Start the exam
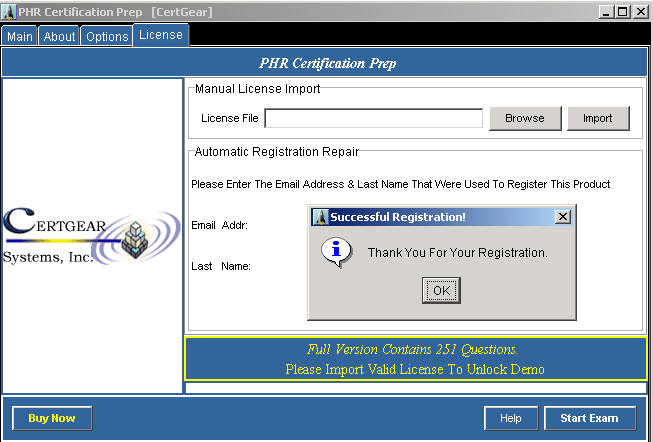This screenshot has width=653, height=442. (x=590, y=418)
